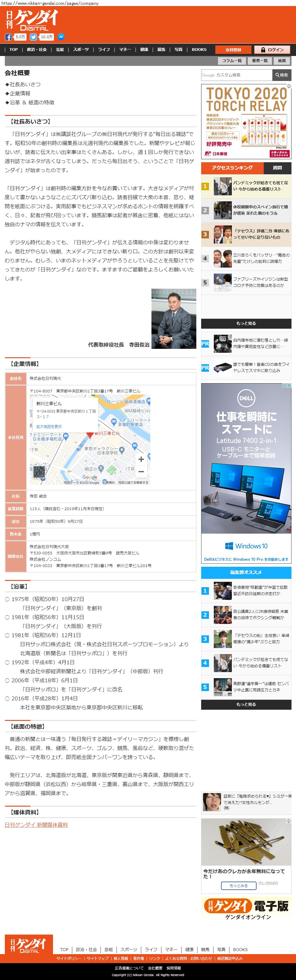Open the Messenger icon link
This screenshot has height=980, width=296.
(61, 37)
